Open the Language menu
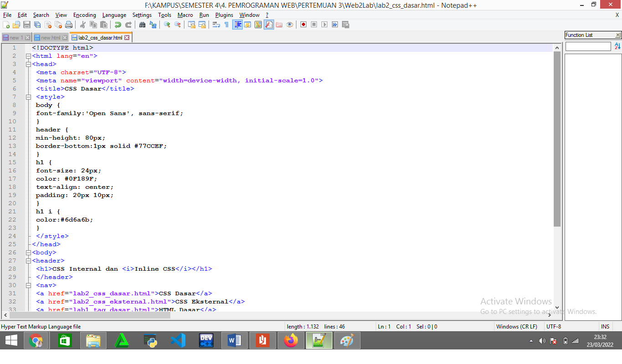Image resolution: width=622 pixels, height=364 pixels. (x=114, y=15)
